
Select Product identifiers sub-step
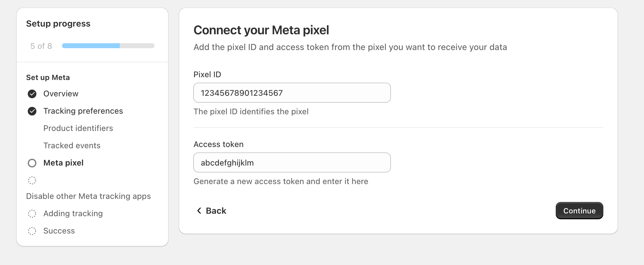[78, 128]
